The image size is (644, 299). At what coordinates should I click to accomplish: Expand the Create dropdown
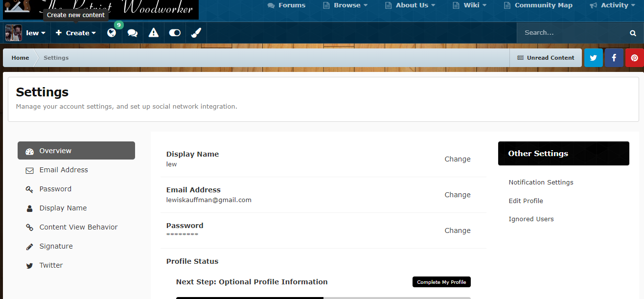75,33
